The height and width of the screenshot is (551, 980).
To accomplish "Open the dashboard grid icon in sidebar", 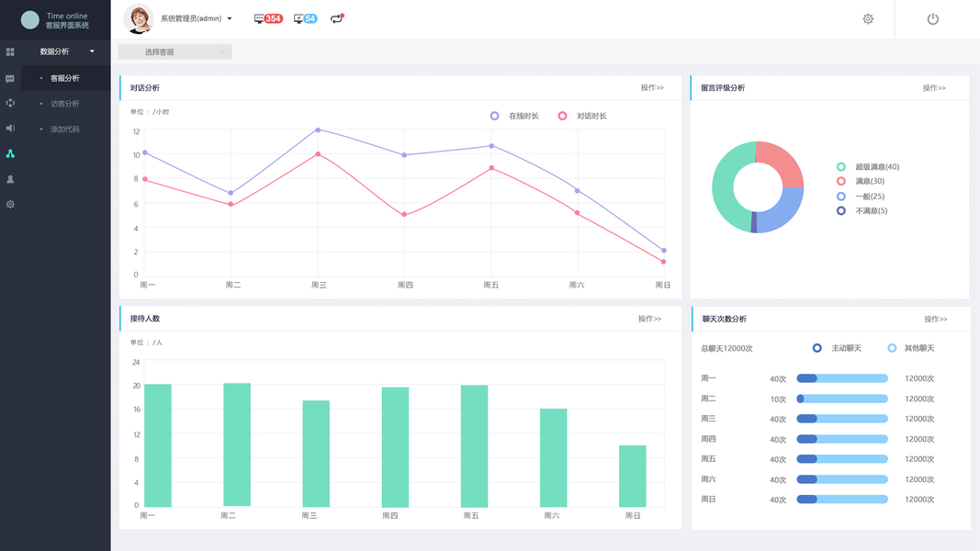I will click(10, 51).
